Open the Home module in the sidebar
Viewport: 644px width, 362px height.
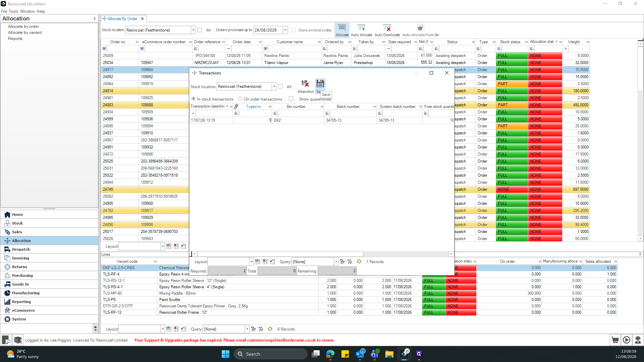tap(50, 215)
